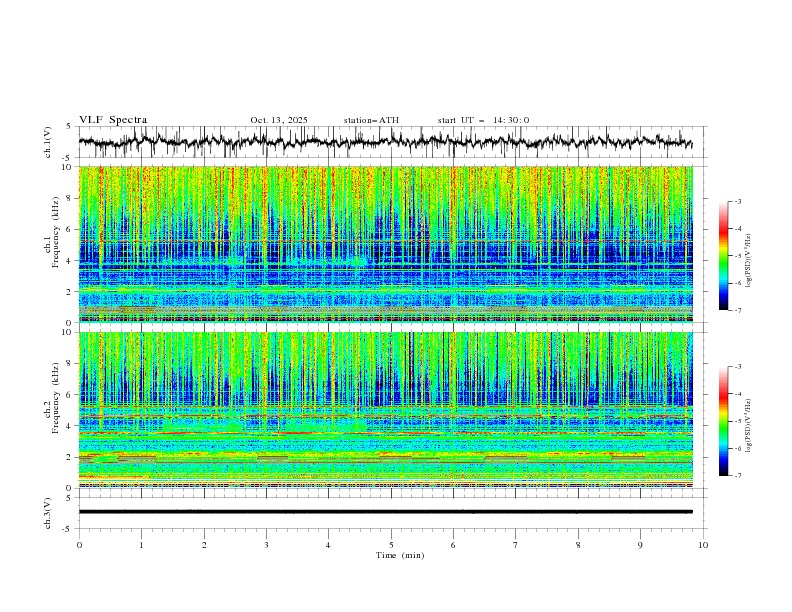Click the lower color scale bar for ch.2
Viewport: 792px width, 612px height.
click(x=723, y=421)
